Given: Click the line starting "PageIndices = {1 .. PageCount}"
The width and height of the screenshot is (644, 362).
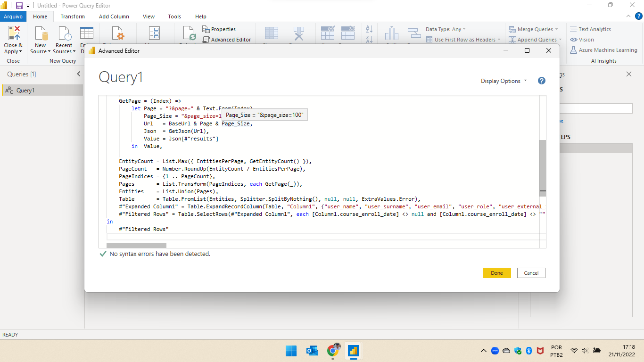Looking at the screenshot, I should coord(167,176).
